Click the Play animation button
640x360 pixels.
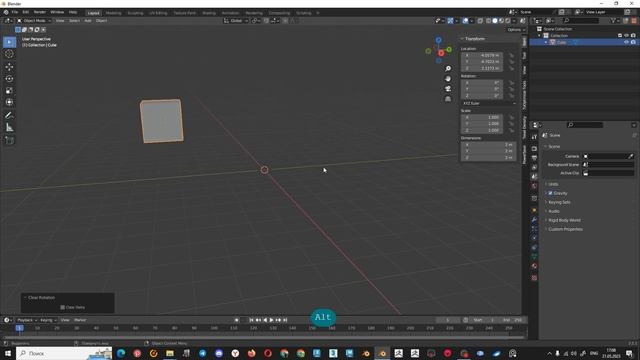tap(271, 320)
